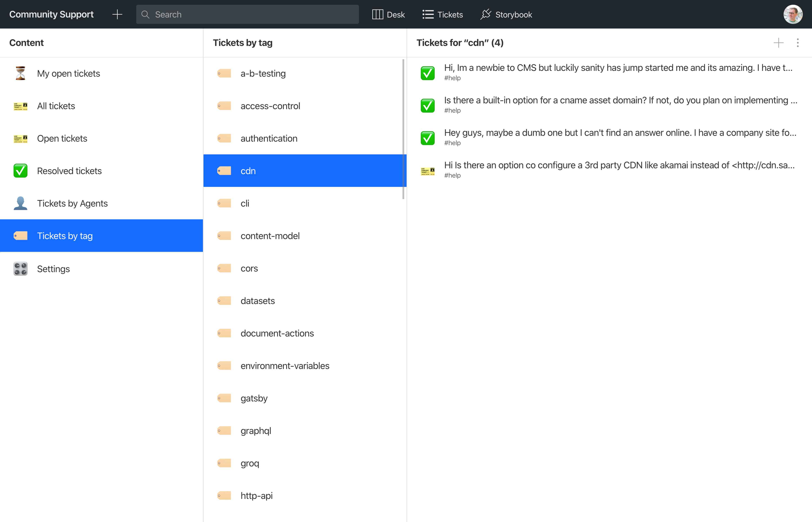Click green checkmark on cname asset ticket
This screenshot has height=522, width=812.
tap(428, 105)
